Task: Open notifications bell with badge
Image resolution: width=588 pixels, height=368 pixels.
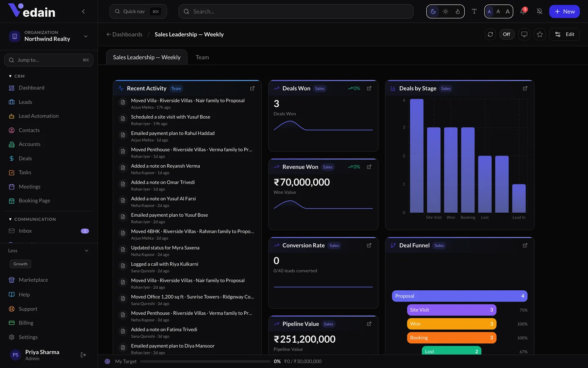Action: [523, 11]
